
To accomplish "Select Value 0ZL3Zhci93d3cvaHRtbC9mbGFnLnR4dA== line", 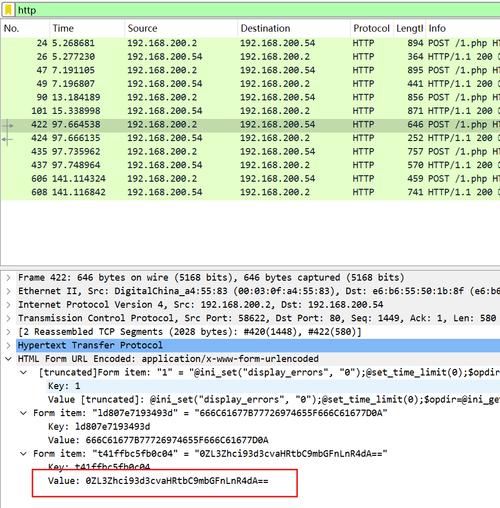I will [x=158, y=481].
